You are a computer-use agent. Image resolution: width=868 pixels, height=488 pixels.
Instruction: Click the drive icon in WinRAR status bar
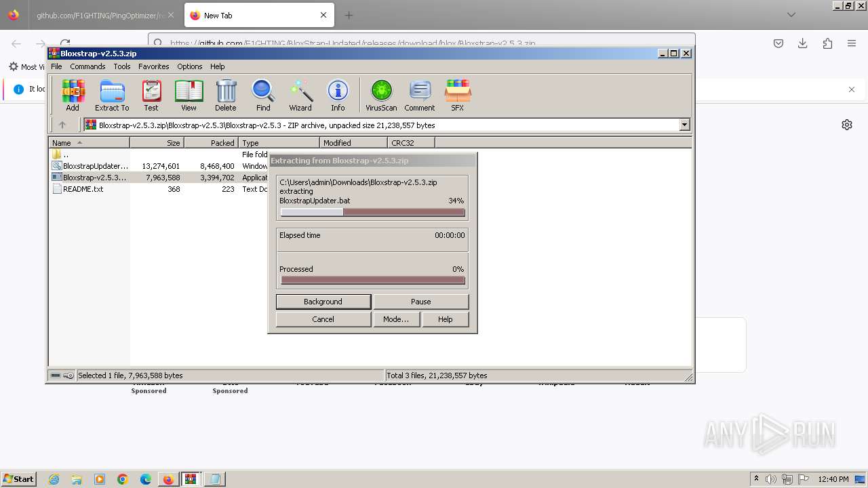pyautogui.click(x=56, y=375)
